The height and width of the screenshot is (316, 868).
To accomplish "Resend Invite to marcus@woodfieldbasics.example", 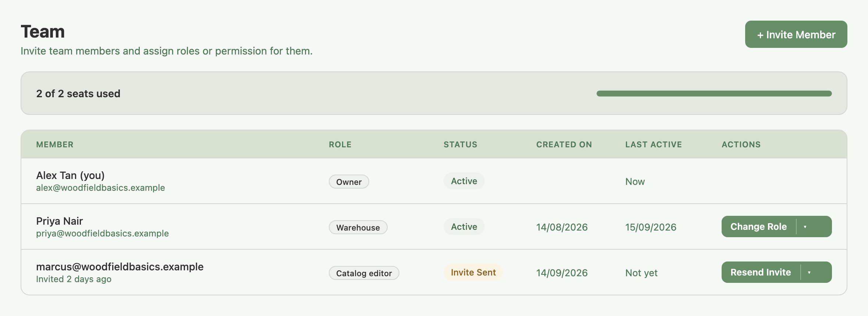I will pos(761,272).
